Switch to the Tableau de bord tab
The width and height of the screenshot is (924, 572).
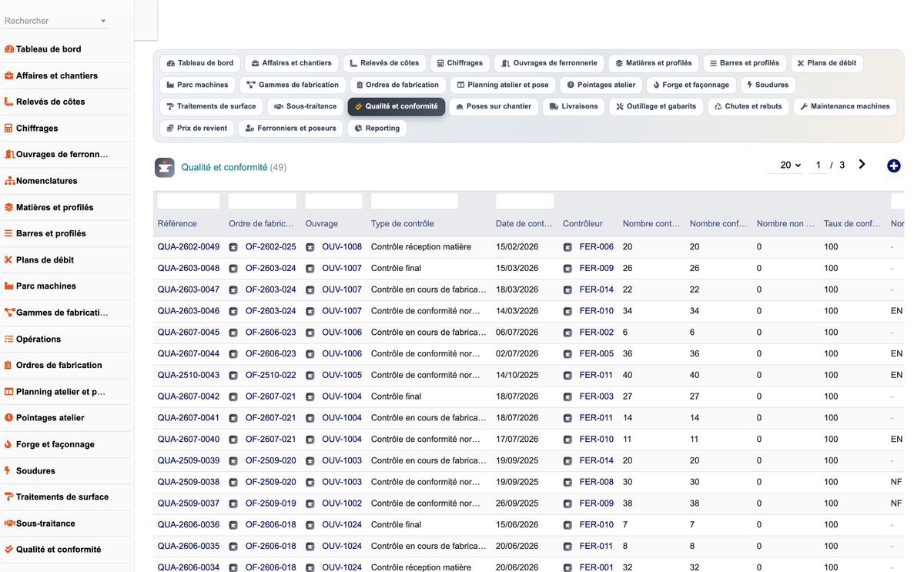coord(200,63)
